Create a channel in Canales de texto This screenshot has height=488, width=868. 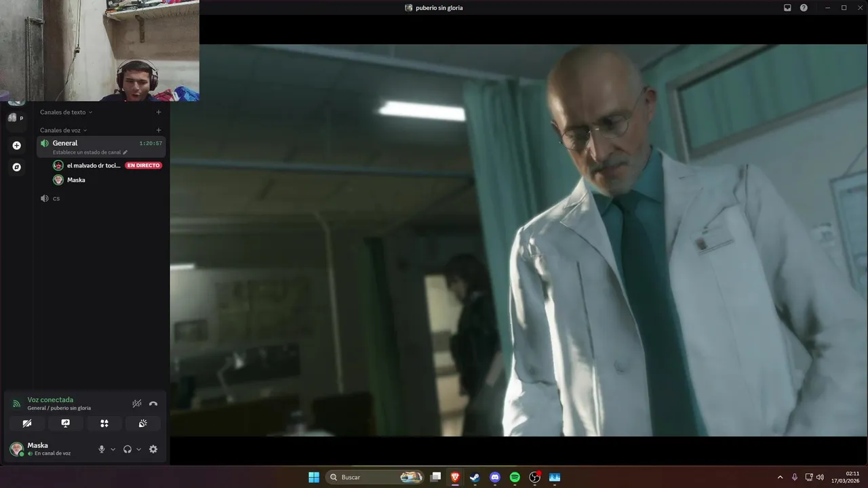[159, 113]
